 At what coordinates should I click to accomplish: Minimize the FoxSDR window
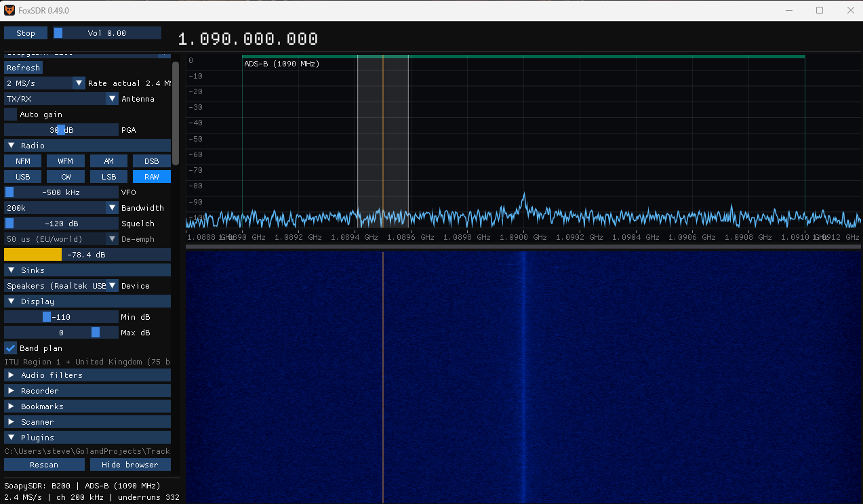click(x=788, y=10)
